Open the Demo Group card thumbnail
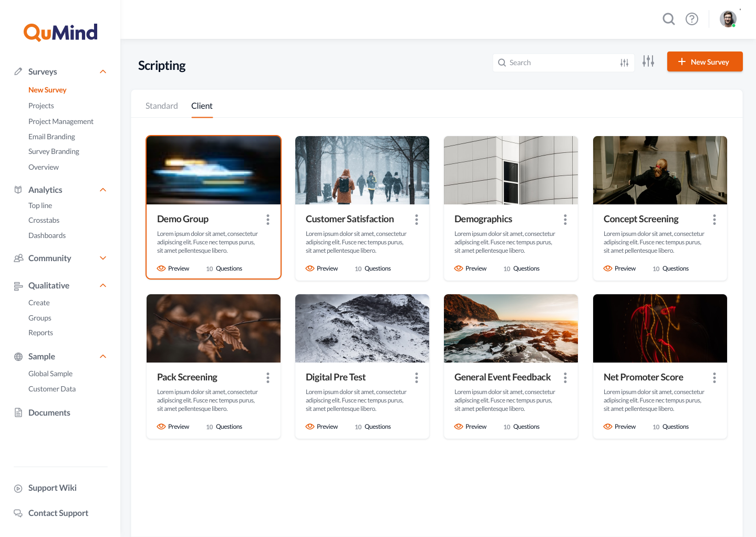756x537 pixels. tap(213, 170)
